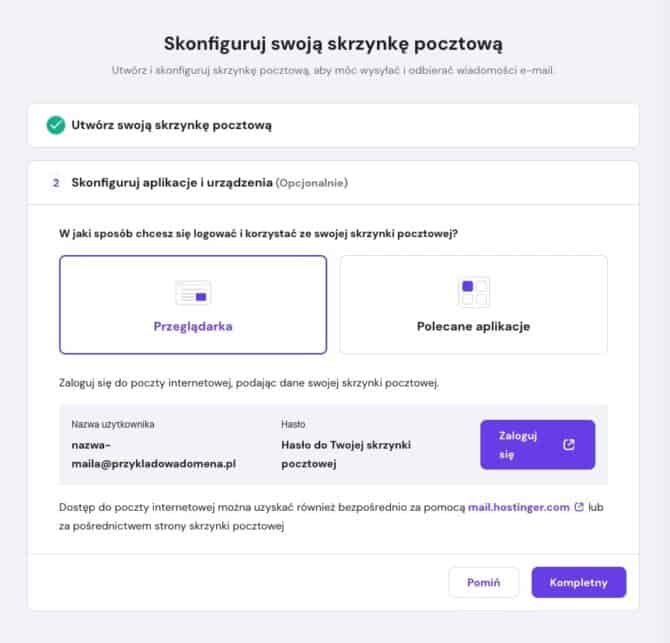Click external-link icon beside mail.hostinger.com

click(x=579, y=508)
